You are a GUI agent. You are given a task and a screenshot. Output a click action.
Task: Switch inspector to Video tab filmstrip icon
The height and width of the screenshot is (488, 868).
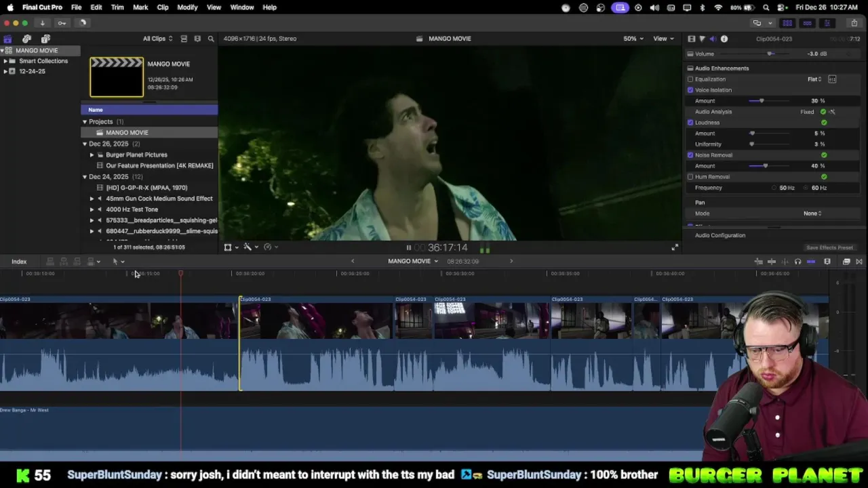(x=691, y=39)
